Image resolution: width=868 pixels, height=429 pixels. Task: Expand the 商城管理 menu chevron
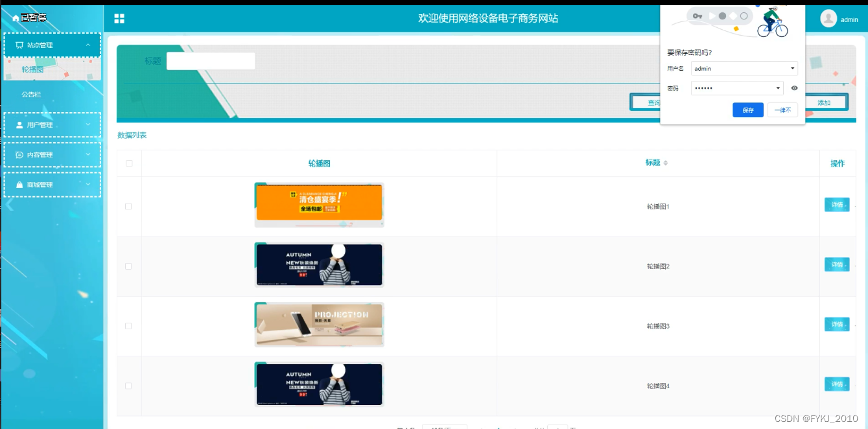coord(88,185)
